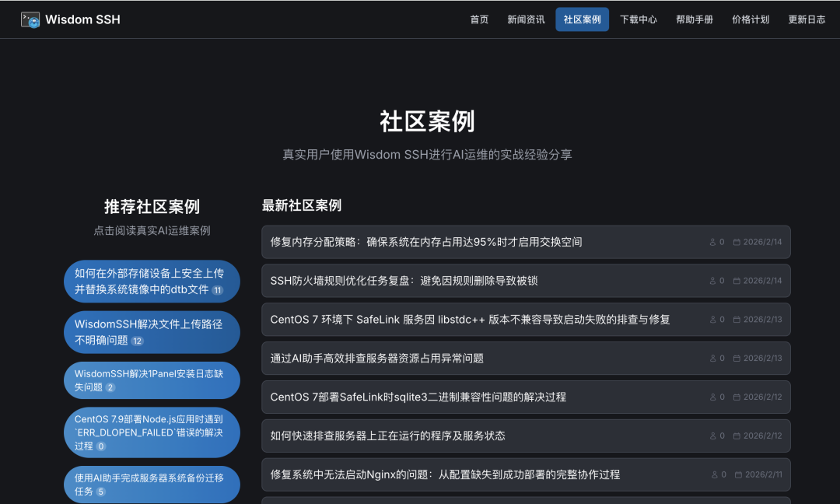Open the 新闻资讯 nav item
The width and height of the screenshot is (840, 504).
coord(526,19)
